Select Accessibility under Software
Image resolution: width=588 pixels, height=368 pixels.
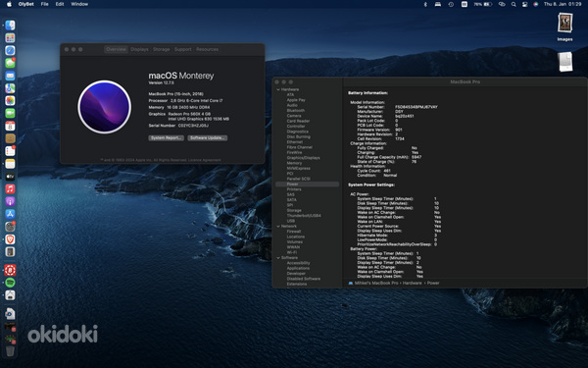tap(298, 263)
